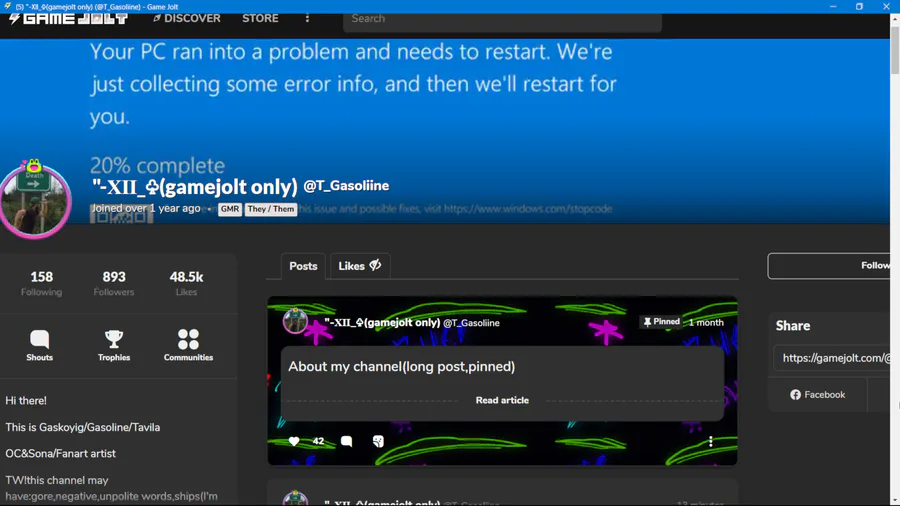Viewport: 900px width, 506px height.
Task: Share profile to Facebook
Action: click(817, 395)
